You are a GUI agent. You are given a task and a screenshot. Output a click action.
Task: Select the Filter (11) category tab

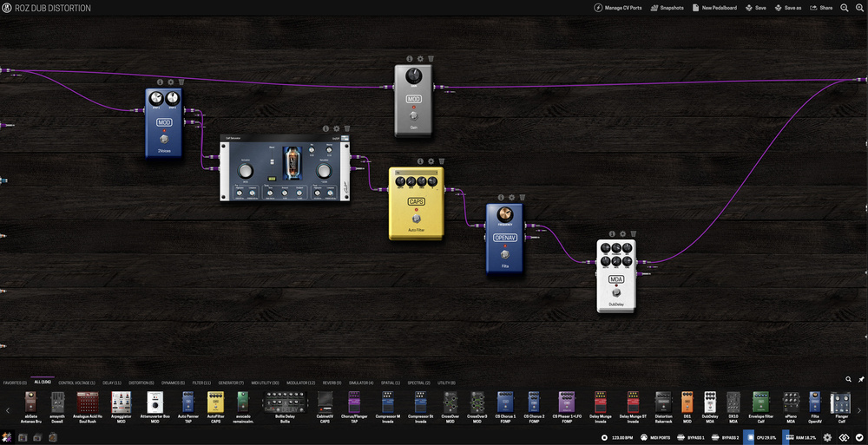(201, 383)
